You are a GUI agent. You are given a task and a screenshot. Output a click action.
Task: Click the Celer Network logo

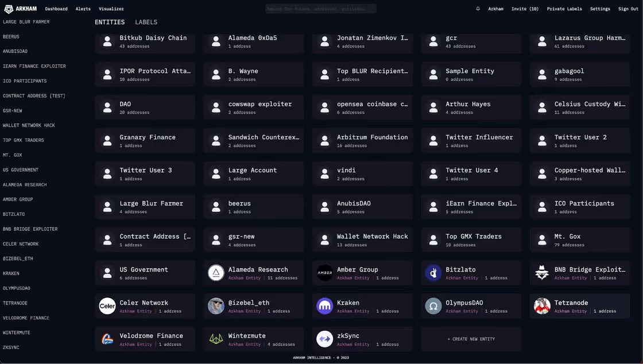coord(107,306)
